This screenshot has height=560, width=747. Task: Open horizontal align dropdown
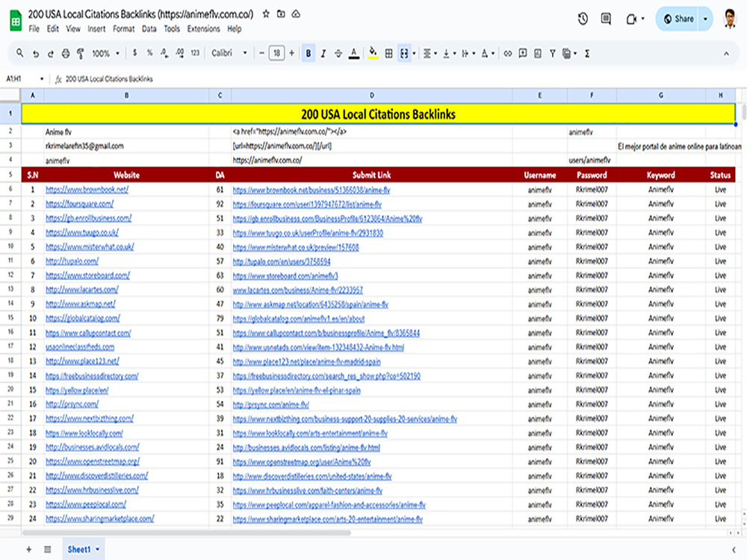[430, 53]
